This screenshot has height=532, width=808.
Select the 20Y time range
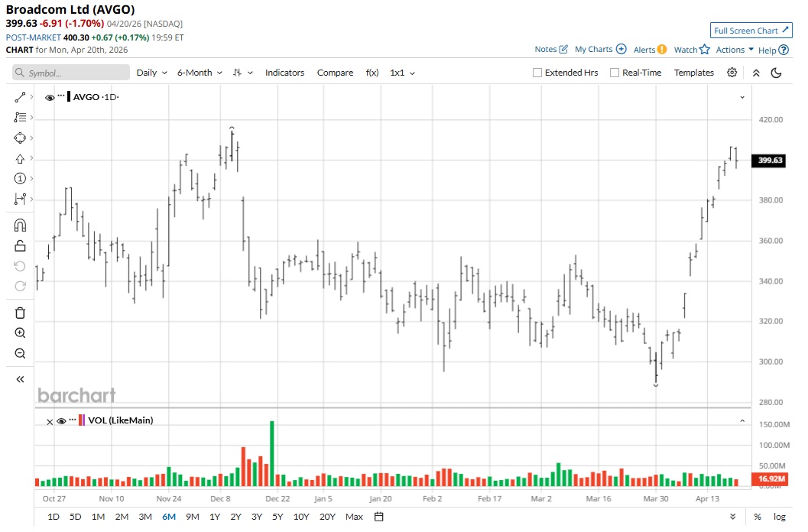click(327, 517)
